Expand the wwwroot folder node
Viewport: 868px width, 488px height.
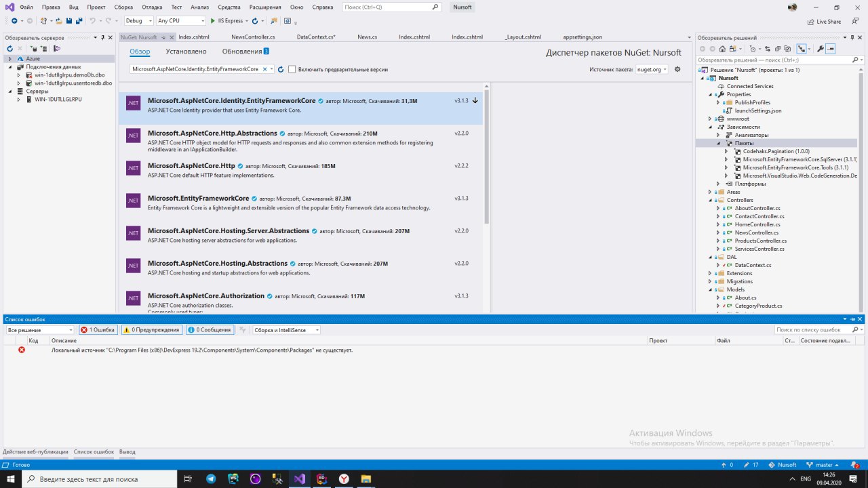point(710,119)
